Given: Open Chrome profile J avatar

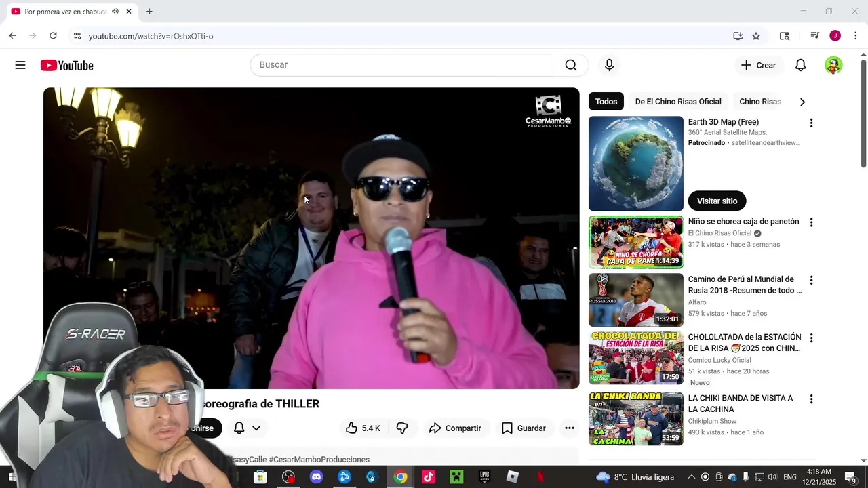Looking at the screenshot, I should (x=835, y=36).
